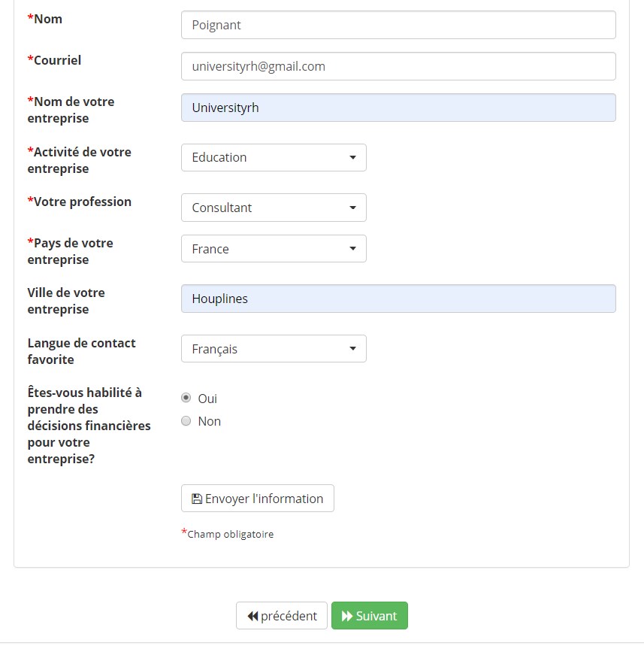644x658 pixels.
Task: Click the Oui option label
Action: click(x=207, y=399)
